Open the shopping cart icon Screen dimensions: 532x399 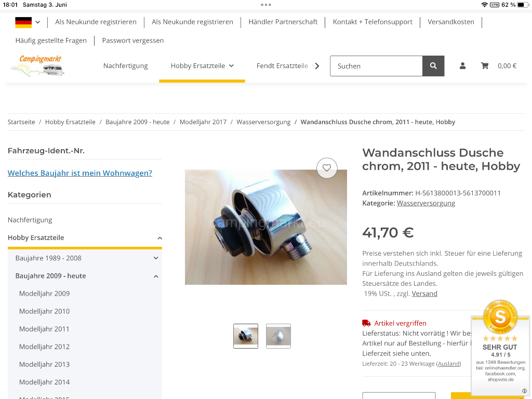click(x=485, y=66)
